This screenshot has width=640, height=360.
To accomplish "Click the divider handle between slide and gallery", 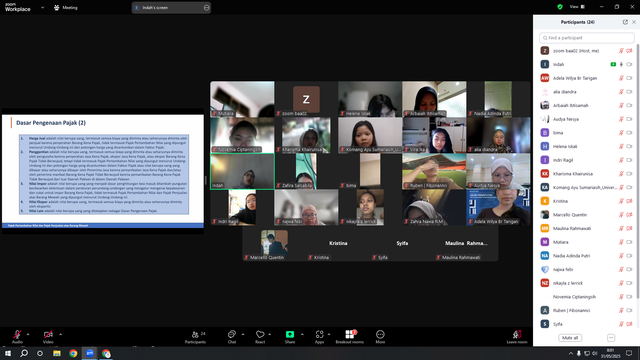I will point(206,180).
